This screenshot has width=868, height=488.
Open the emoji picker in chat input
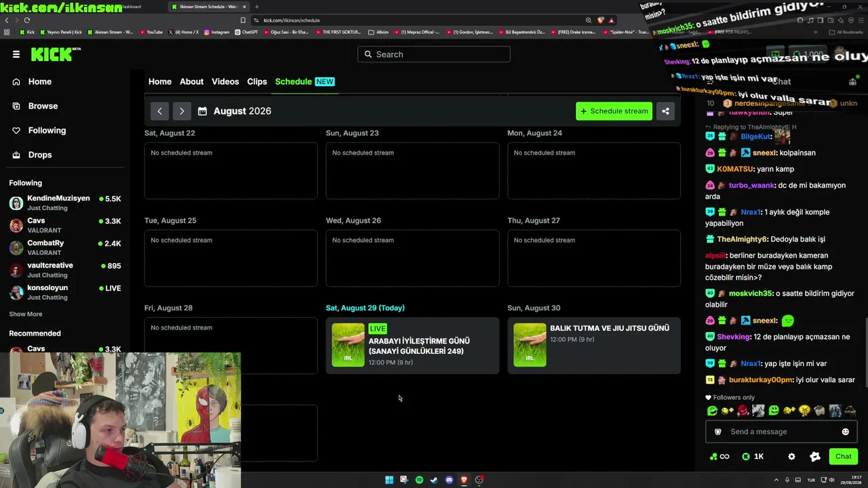tap(846, 432)
